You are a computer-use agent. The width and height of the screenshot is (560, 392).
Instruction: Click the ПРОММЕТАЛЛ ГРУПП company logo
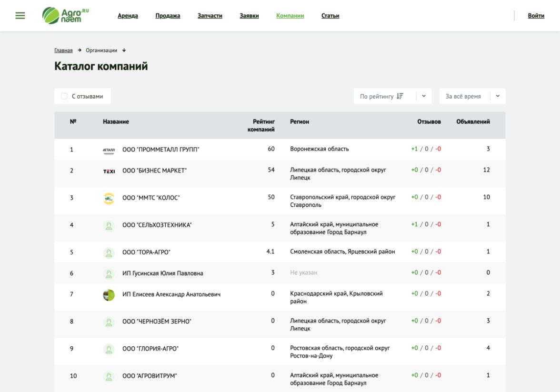(x=109, y=150)
